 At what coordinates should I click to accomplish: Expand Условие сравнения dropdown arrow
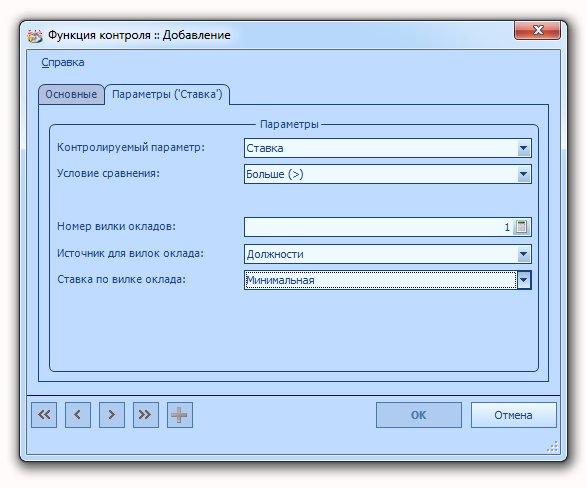coord(524,174)
